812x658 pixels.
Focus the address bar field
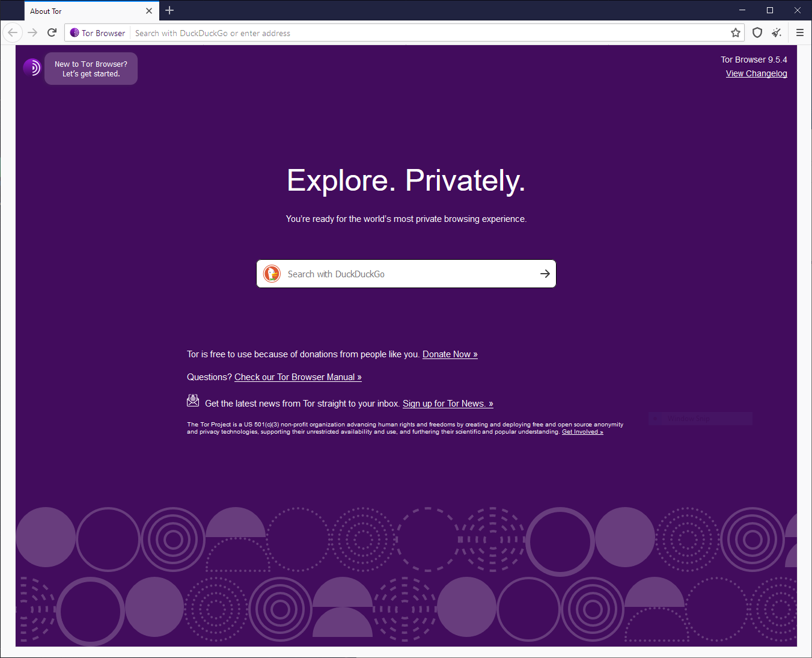421,33
